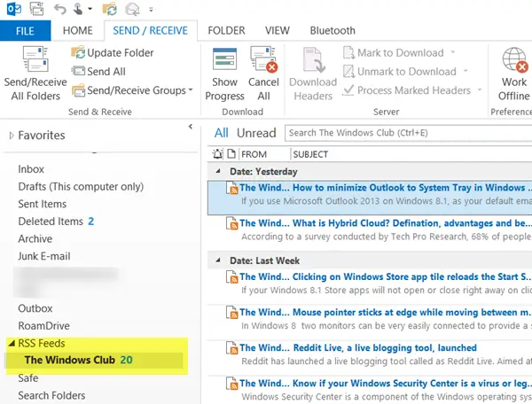Image resolution: width=532 pixels, height=404 pixels.
Task: Select the SEND / RECEIVE tab
Action: coord(151,31)
